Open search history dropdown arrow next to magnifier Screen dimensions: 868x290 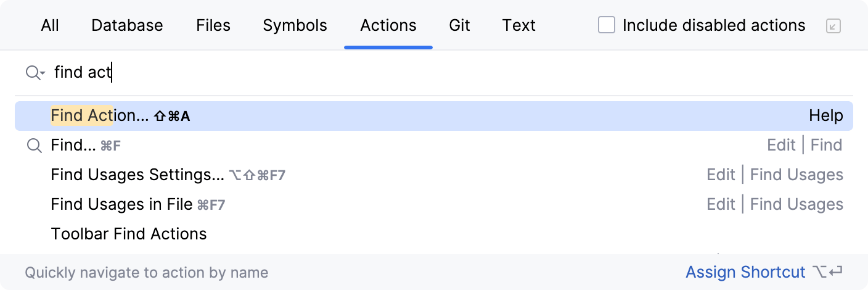coord(43,74)
